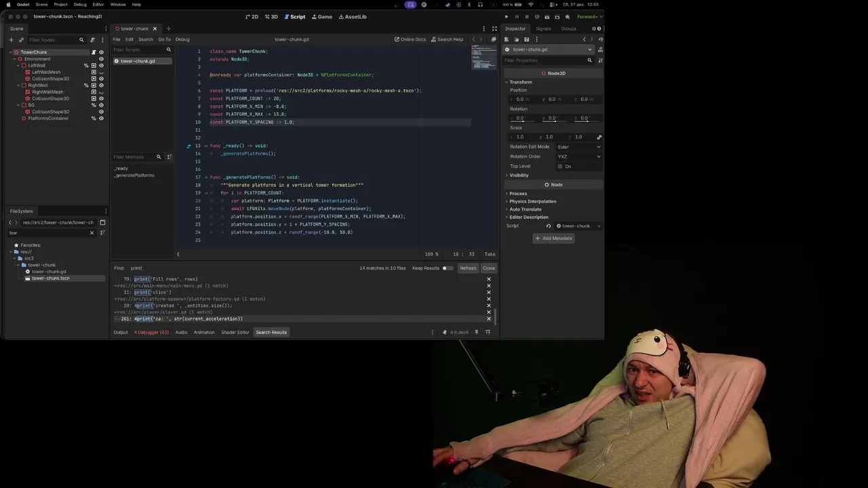868x488 pixels.
Task: Click the LeftWall percent unique-name icon
Action: [x=86, y=66]
